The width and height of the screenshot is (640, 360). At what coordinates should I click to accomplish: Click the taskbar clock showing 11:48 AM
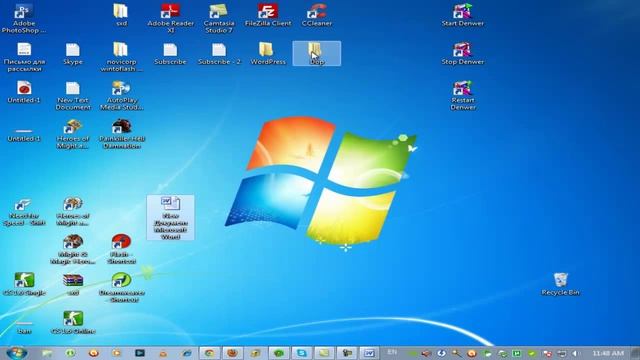pos(608,353)
